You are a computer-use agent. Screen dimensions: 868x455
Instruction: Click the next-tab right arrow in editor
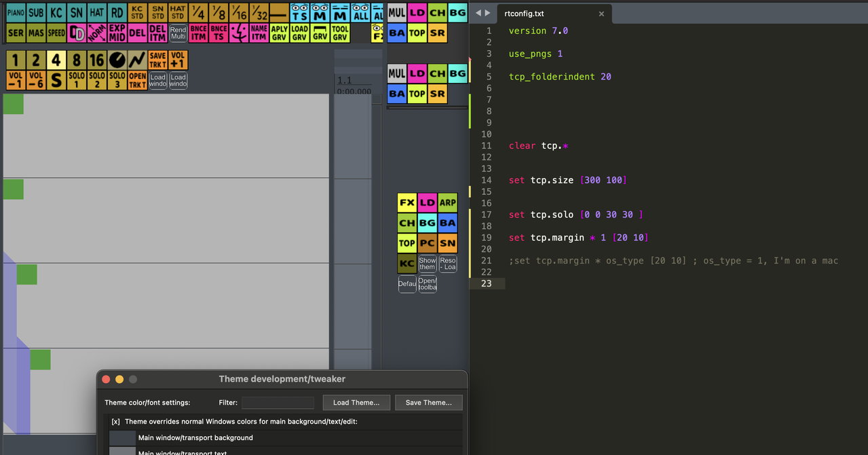(x=488, y=13)
